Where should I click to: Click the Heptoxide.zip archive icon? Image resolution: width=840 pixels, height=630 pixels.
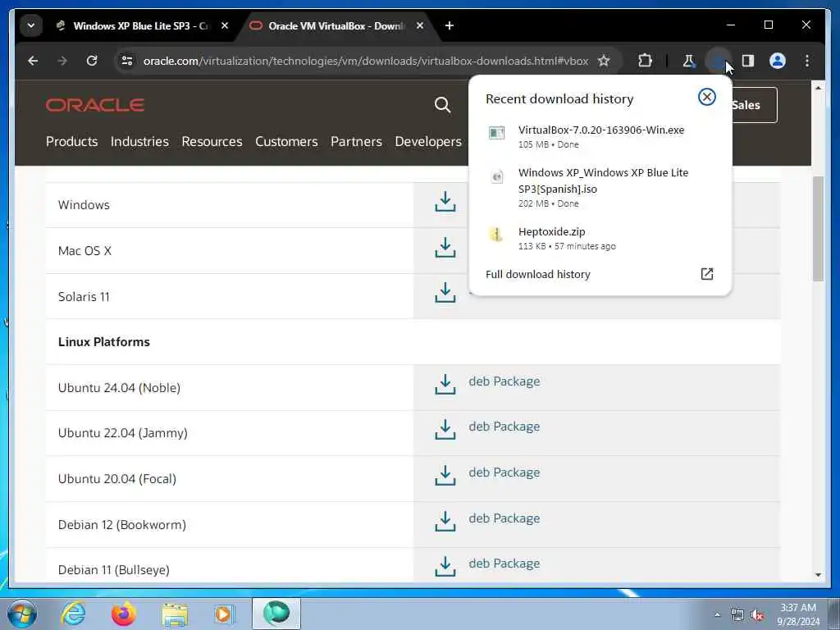click(x=496, y=234)
